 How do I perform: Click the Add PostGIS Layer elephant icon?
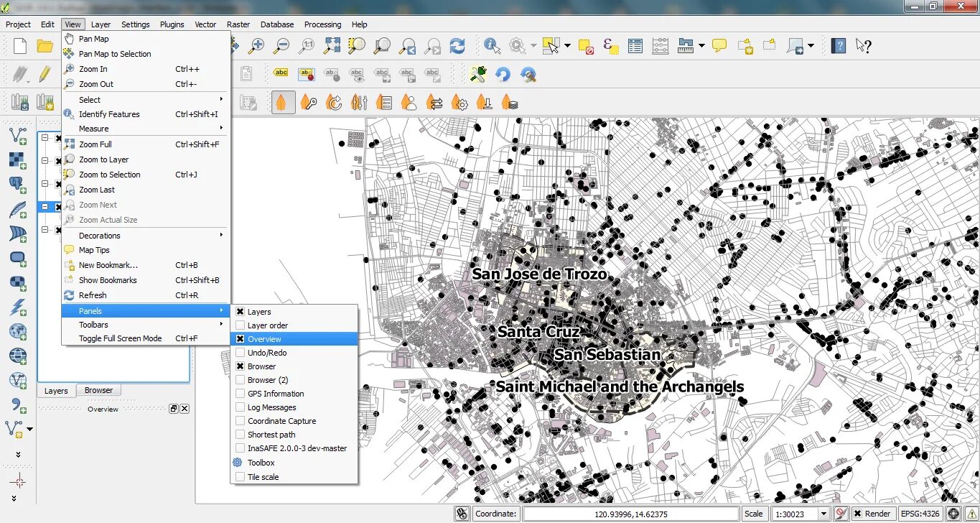tap(18, 185)
